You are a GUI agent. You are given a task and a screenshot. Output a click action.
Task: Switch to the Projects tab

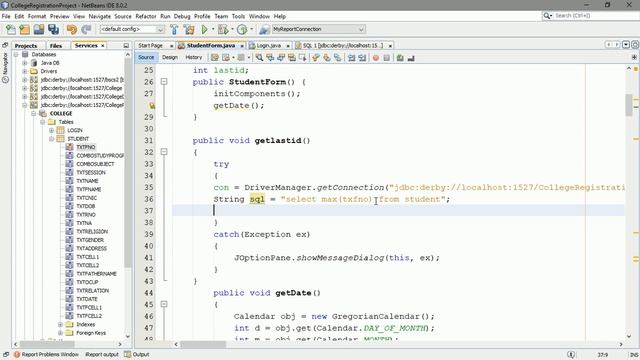pyautogui.click(x=26, y=46)
